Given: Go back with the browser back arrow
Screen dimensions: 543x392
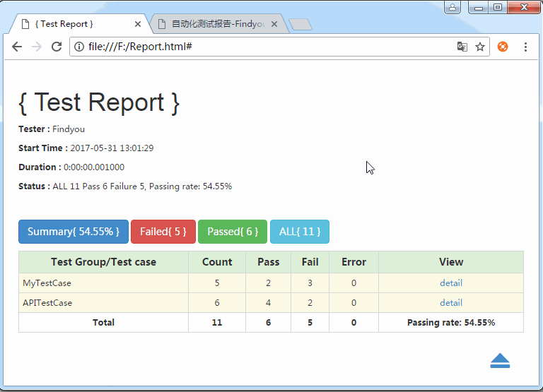Looking at the screenshot, I should point(17,47).
